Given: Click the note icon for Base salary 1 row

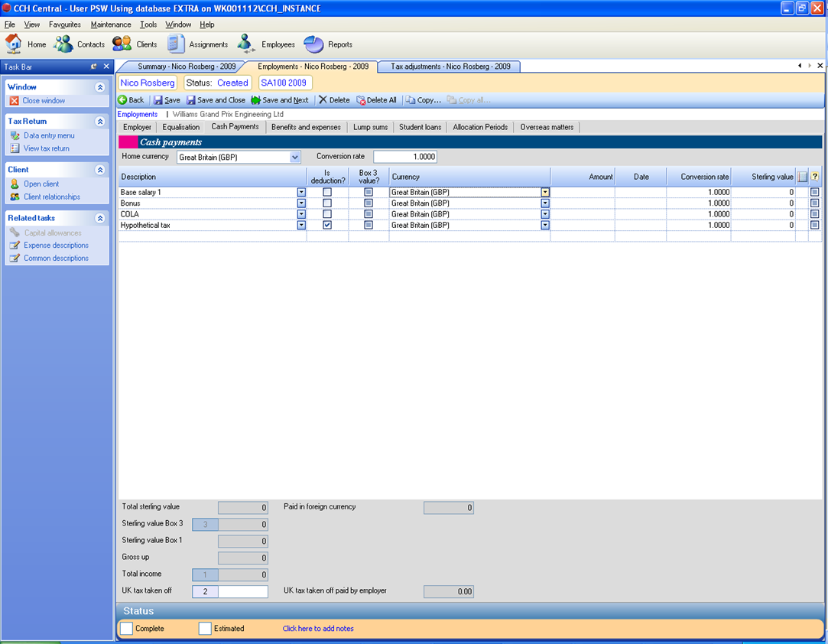Looking at the screenshot, I should pos(815,192).
